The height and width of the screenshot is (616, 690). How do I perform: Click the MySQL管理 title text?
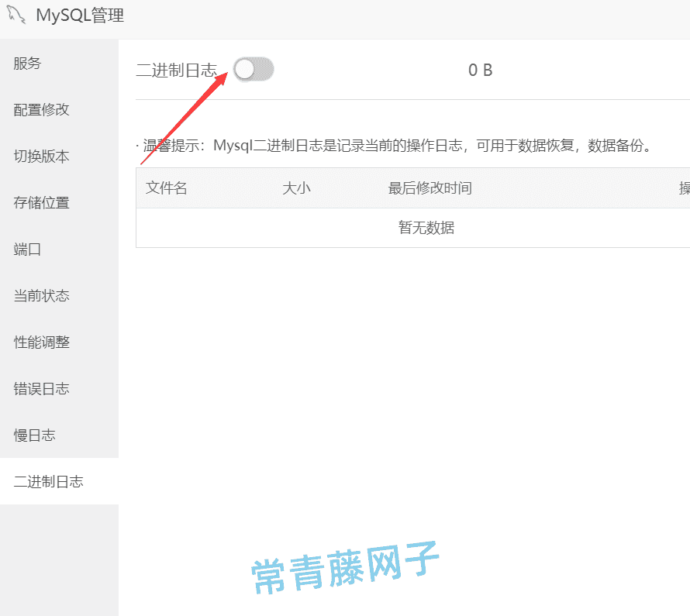coord(81,15)
